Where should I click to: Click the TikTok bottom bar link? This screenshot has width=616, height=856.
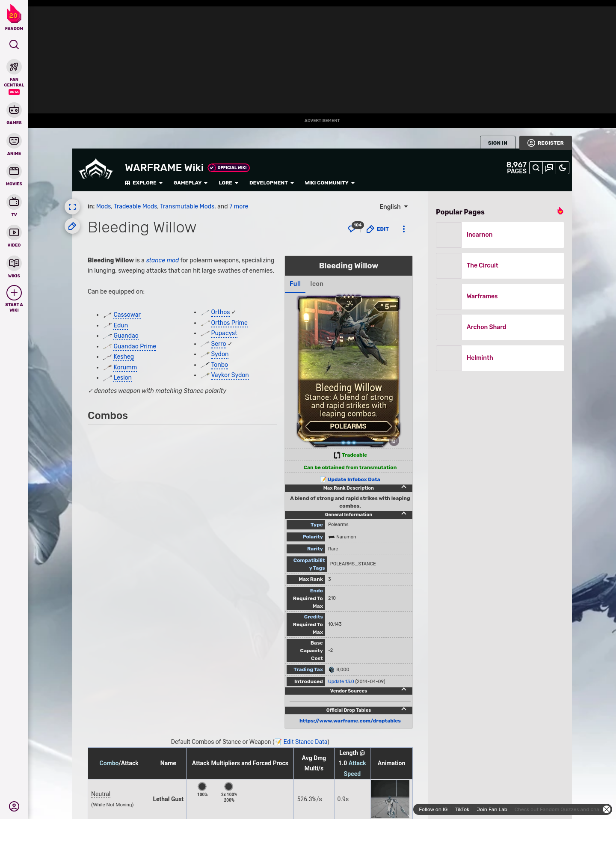click(462, 809)
